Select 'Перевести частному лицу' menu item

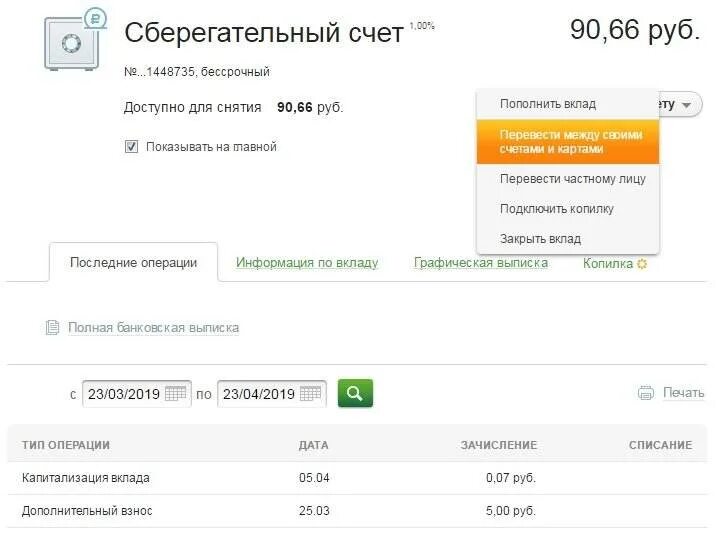tap(568, 179)
